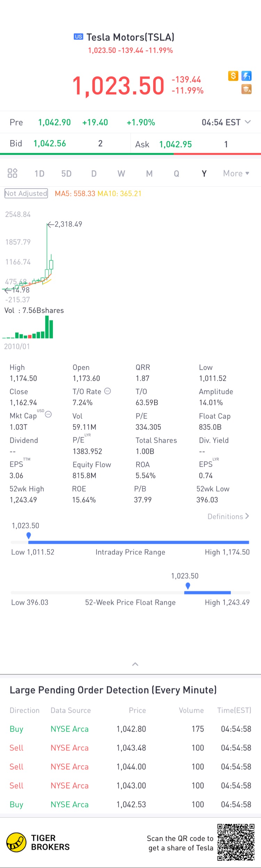
Task: Switch to the 1D chart tab
Action: (39, 173)
